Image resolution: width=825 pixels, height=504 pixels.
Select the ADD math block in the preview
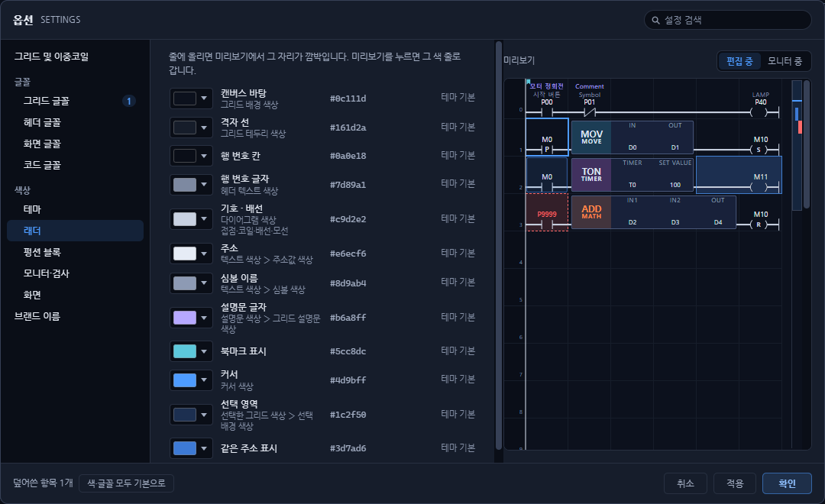(x=653, y=212)
